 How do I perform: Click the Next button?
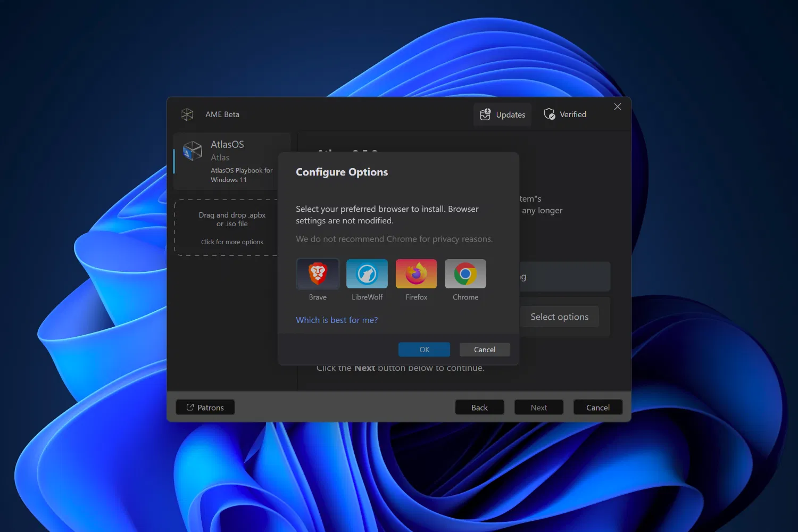click(x=539, y=408)
